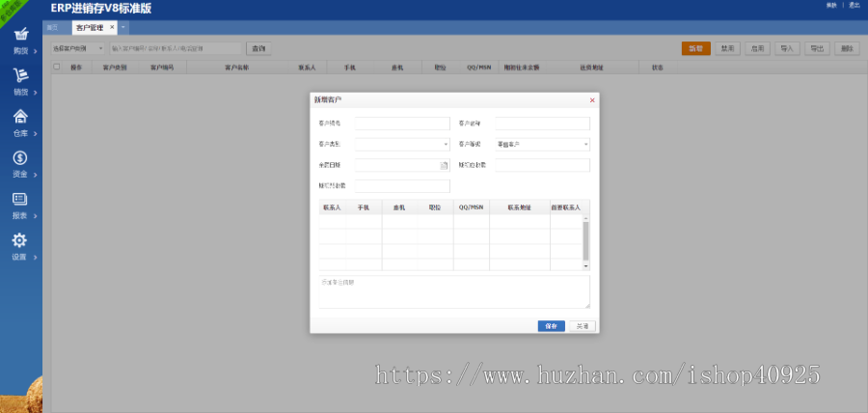Click the 删除 button
The width and height of the screenshot is (868, 413).
tap(847, 48)
